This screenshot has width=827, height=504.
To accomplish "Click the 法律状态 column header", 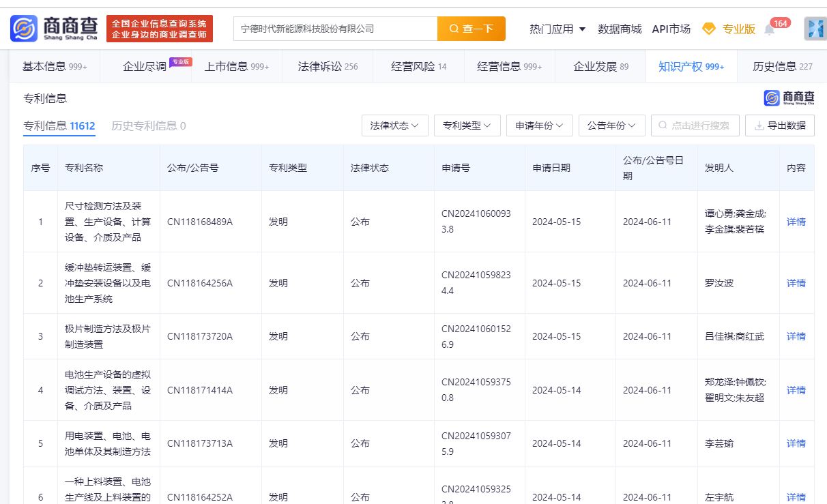I will point(370,167).
